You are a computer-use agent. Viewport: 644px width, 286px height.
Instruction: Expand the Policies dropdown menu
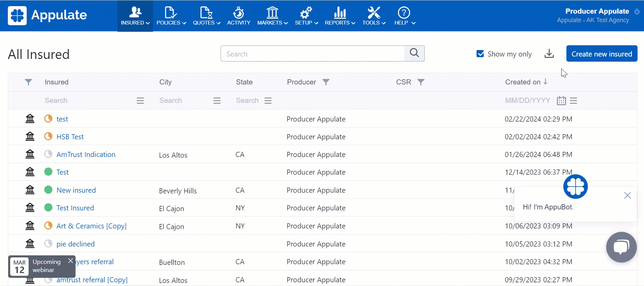[171, 16]
